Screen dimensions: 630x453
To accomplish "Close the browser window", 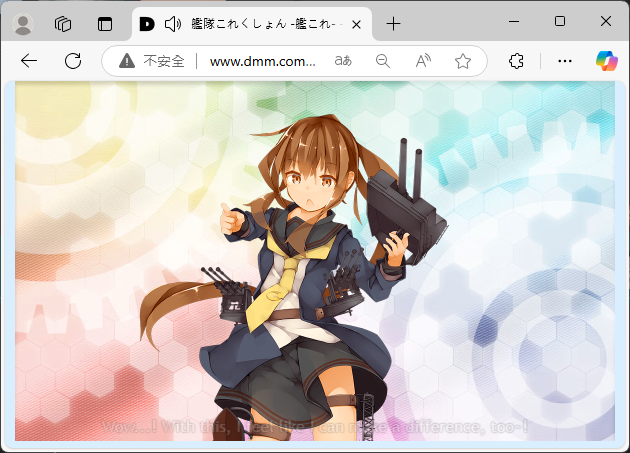I will tap(606, 21).
